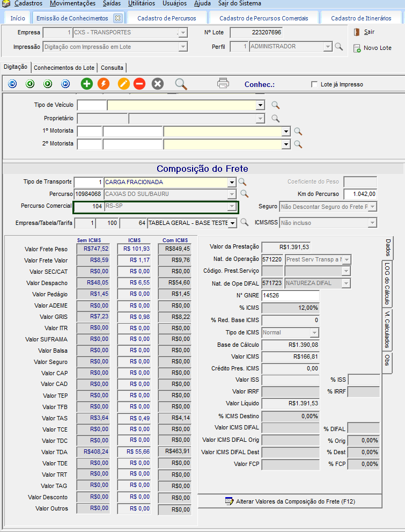405x532 pixels.
Task: Expand the Tipo de Veículo dropdown
Action: pyautogui.click(x=261, y=105)
